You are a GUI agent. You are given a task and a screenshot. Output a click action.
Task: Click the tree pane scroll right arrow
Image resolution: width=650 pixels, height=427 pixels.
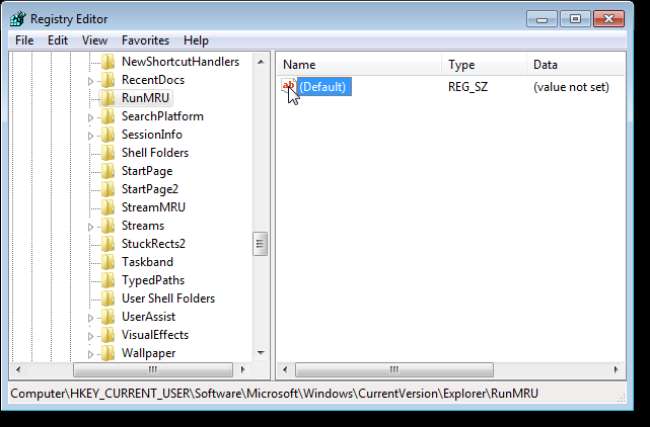click(x=243, y=369)
